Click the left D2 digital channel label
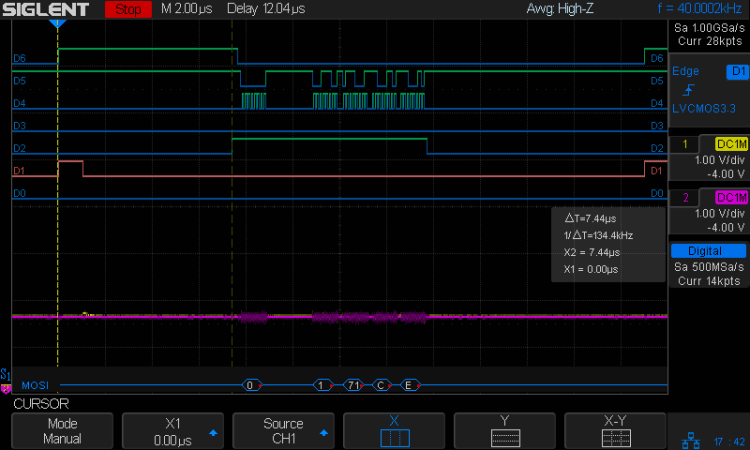This screenshot has width=750, height=450. (19, 148)
